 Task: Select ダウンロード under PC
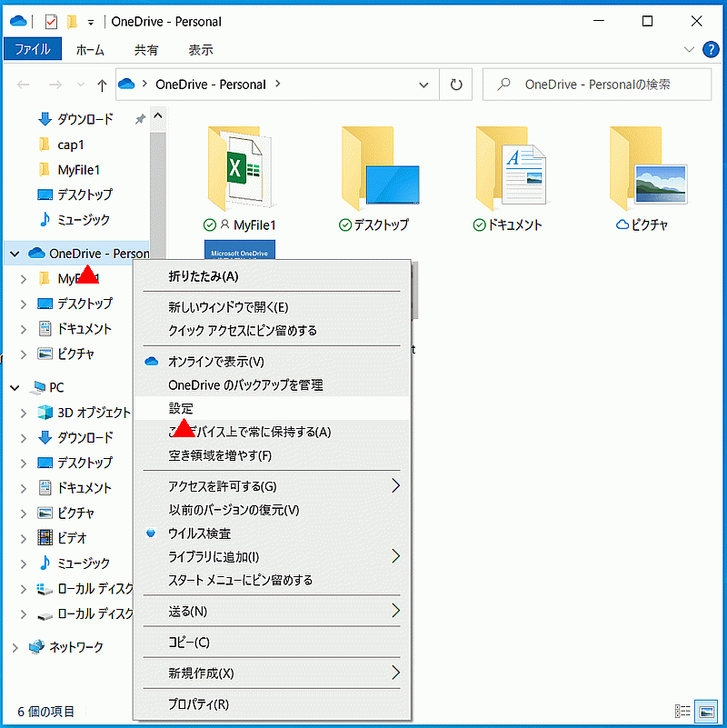(85, 437)
